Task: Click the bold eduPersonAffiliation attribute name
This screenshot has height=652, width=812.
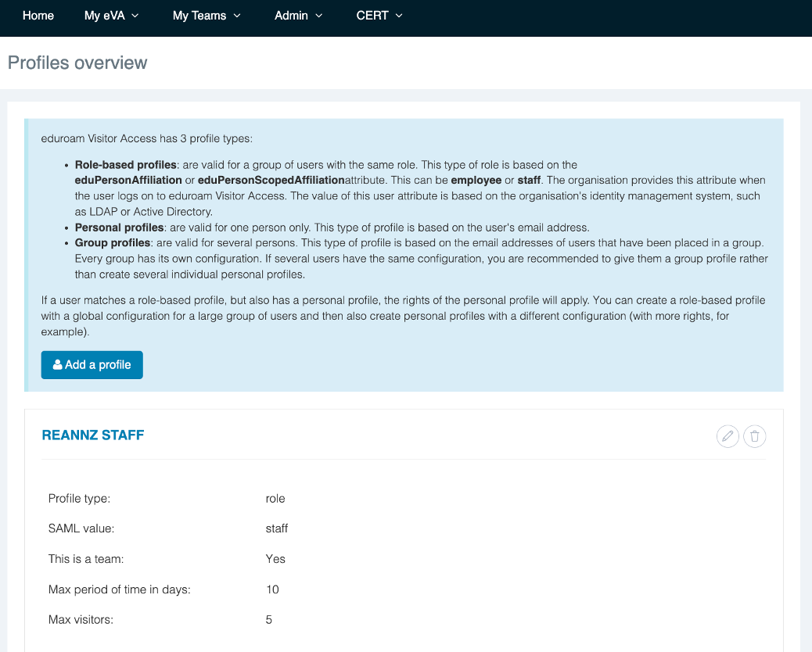Action: tap(128, 181)
